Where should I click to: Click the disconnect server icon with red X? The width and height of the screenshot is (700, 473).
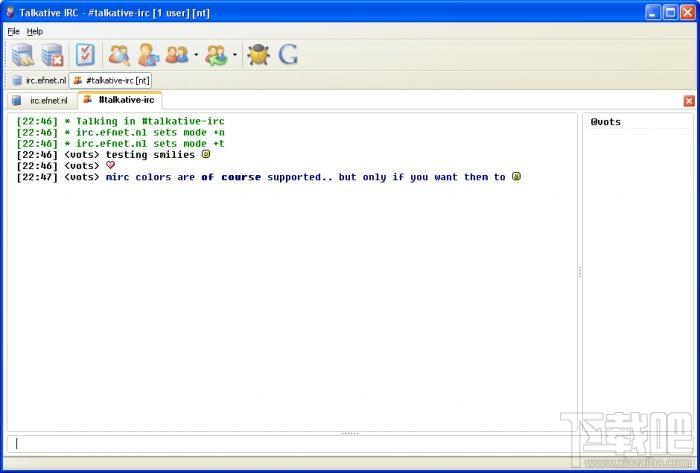tap(52, 55)
